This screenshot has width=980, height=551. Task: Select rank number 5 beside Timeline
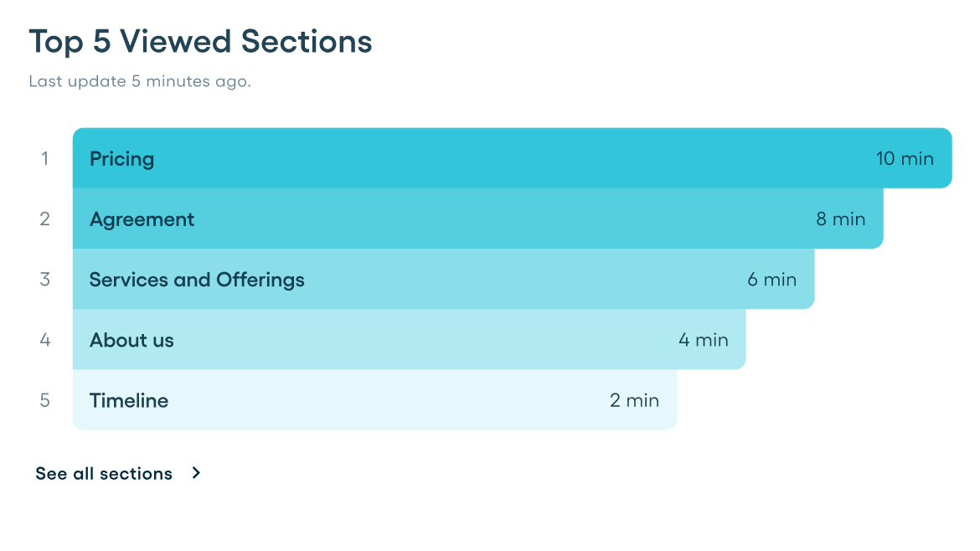(x=45, y=400)
